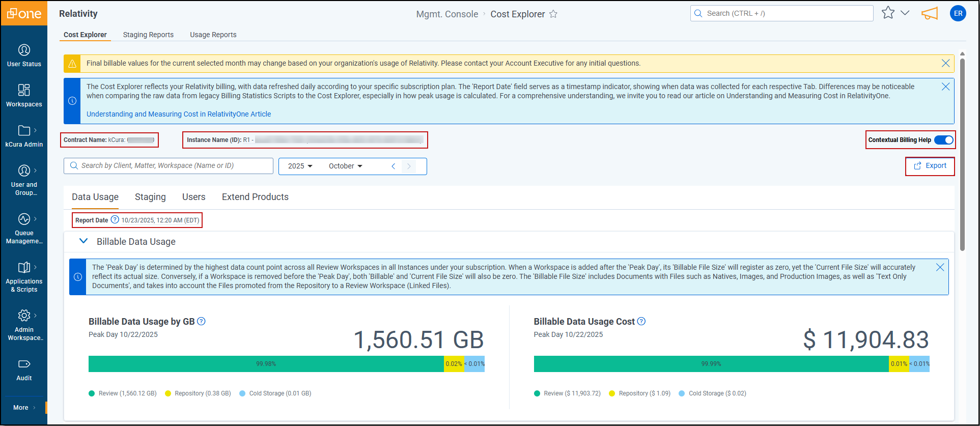Click the Cold Storage (0.01 GB) legend entry

tap(275, 393)
